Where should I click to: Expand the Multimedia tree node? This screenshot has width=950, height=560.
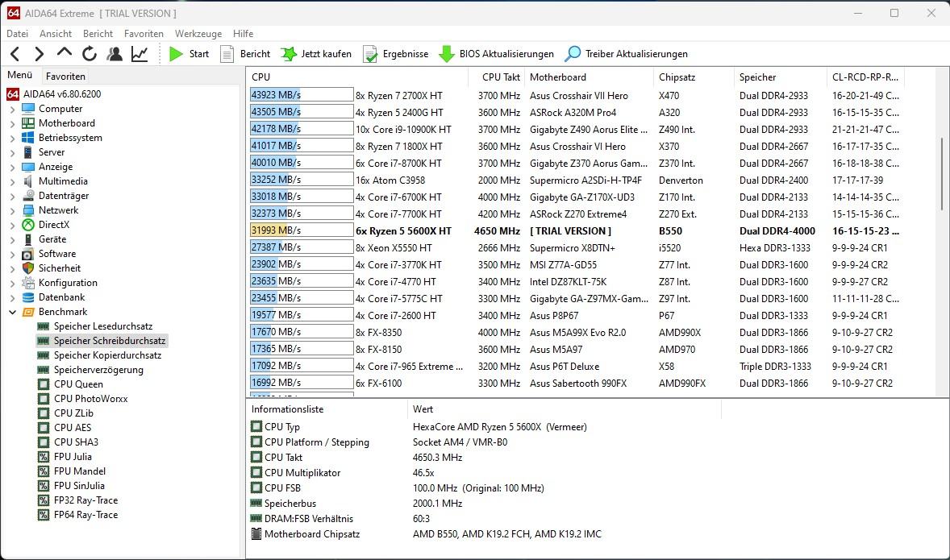pyautogui.click(x=13, y=182)
